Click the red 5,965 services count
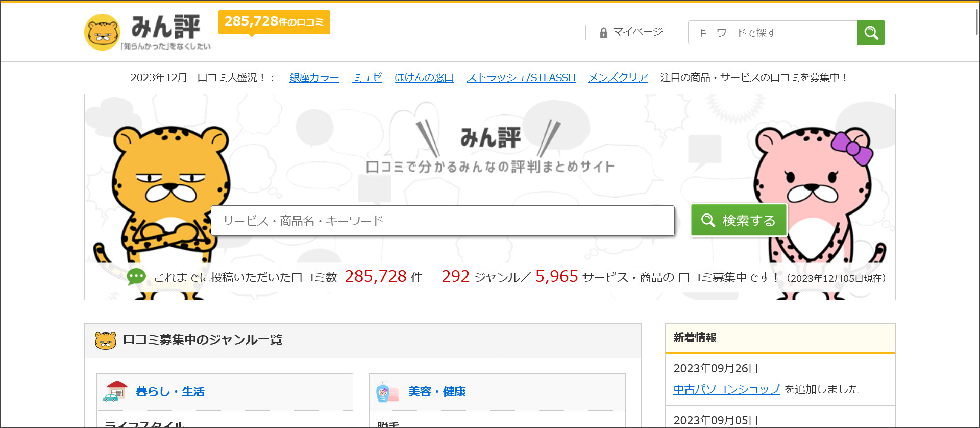This screenshot has width=980, height=428. (x=556, y=276)
